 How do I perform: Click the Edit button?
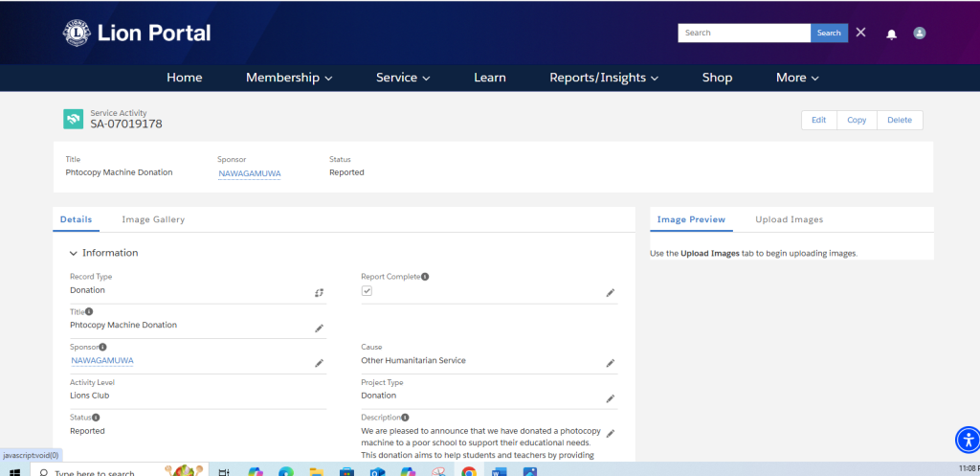[x=819, y=120]
